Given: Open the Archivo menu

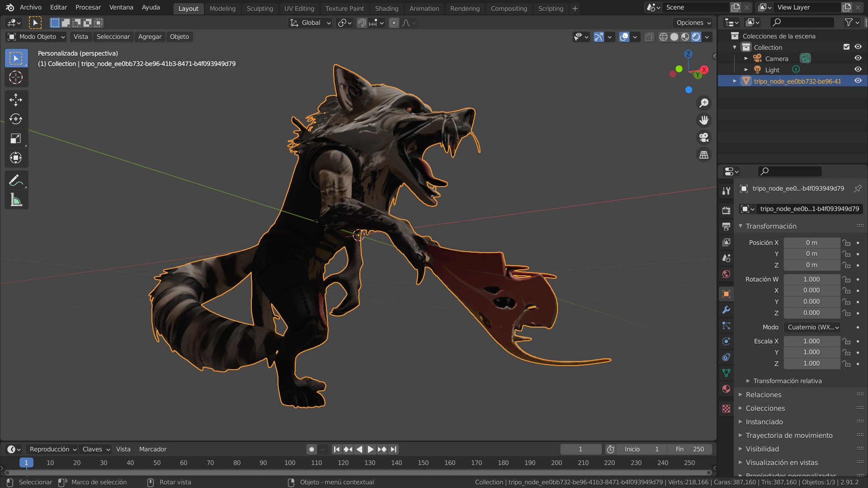Looking at the screenshot, I should [31, 7].
